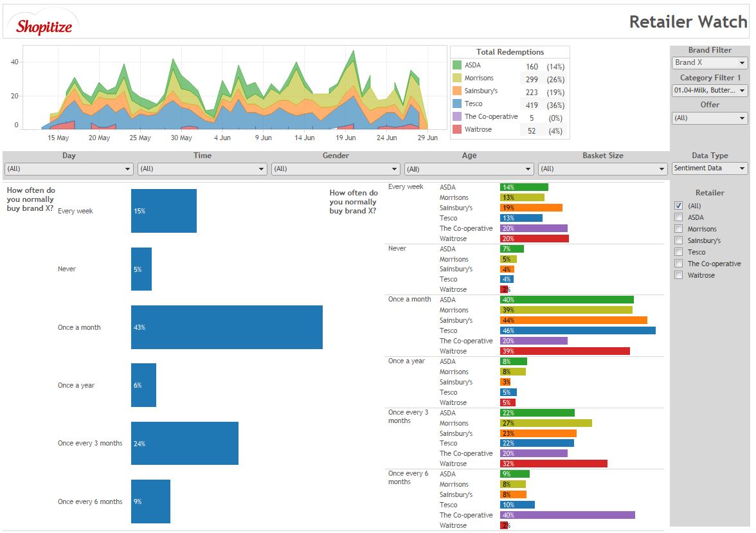Click Tesco 46% bar under Once a month

point(577,330)
